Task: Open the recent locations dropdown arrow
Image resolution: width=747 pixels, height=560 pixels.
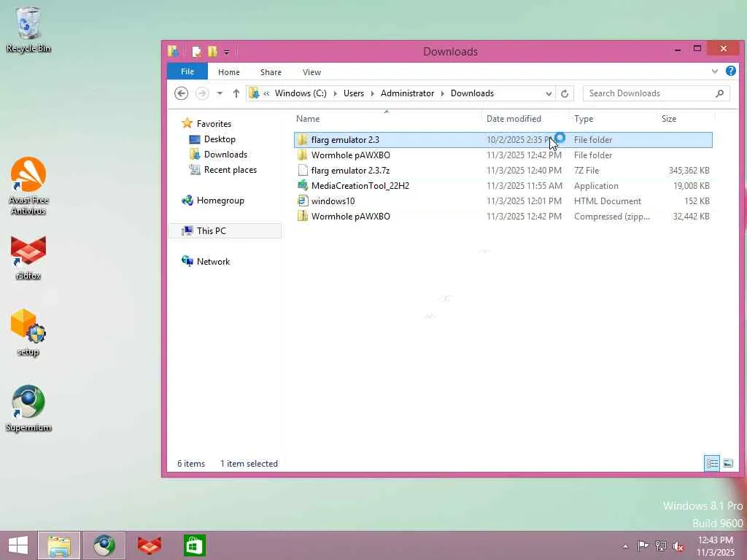Action: click(x=220, y=93)
